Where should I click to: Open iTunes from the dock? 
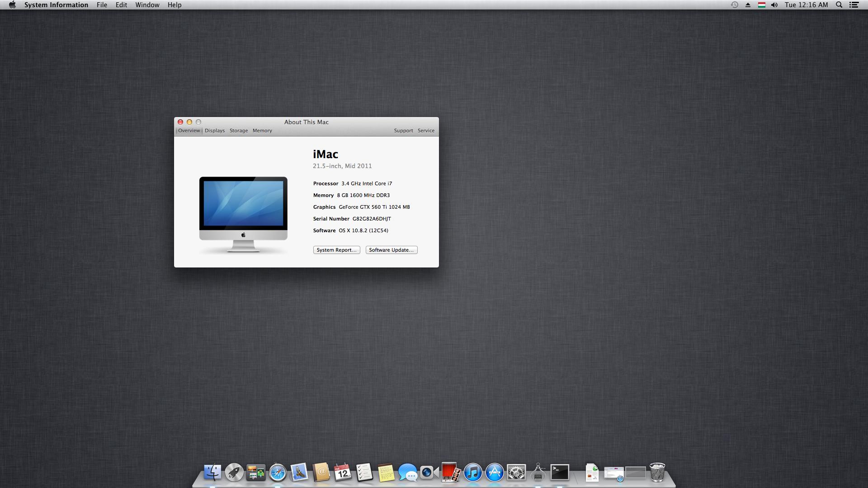tap(473, 473)
